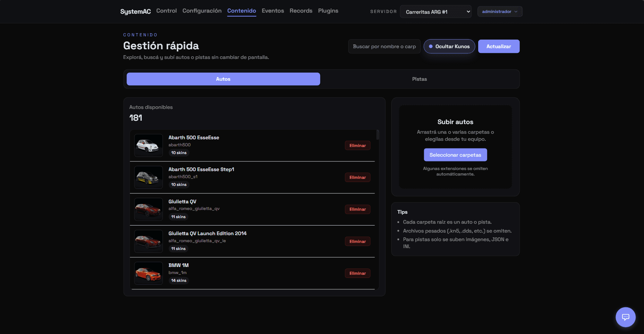The width and height of the screenshot is (644, 334).
Task: Open the Abarth 500 EsseEsse thumbnail
Action: (x=148, y=146)
